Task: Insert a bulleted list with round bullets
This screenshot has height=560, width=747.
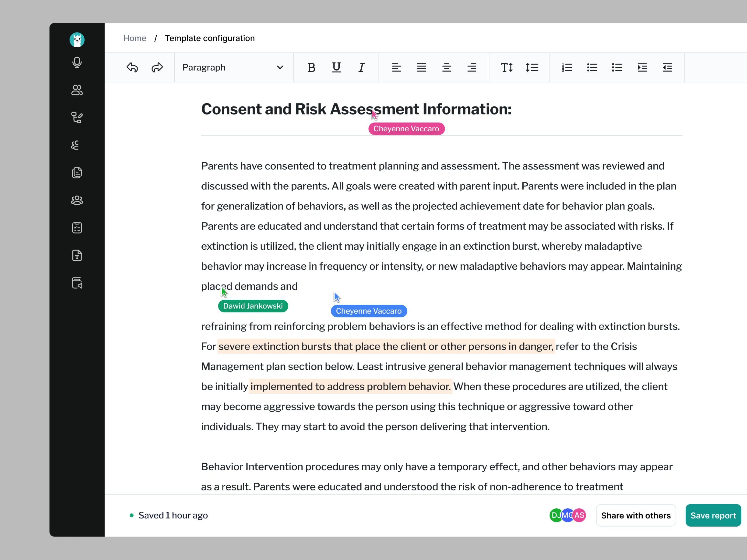Action: (x=592, y=67)
